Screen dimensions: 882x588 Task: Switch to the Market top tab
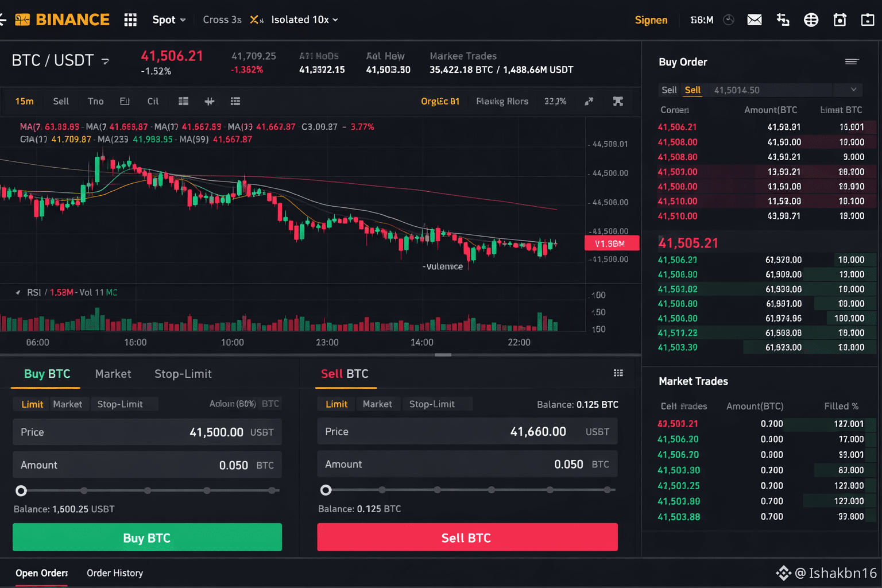tap(113, 374)
